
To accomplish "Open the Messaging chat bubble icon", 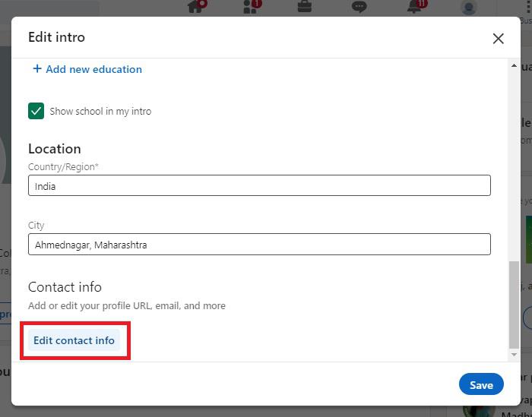I will (x=359, y=7).
